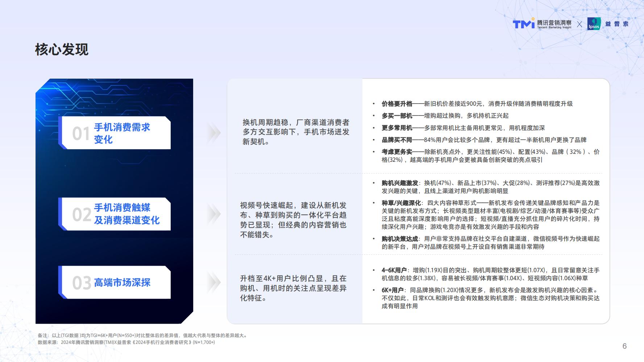
Task: Select the 02 手机消费触媒及消费渠道变化 card
Action: click(x=115, y=214)
